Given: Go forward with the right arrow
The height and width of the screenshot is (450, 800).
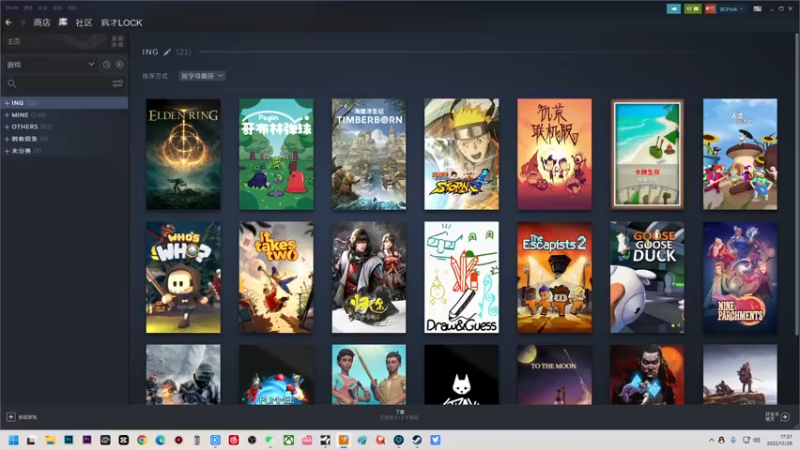Looking at the screenshot, I should [22, 22].
